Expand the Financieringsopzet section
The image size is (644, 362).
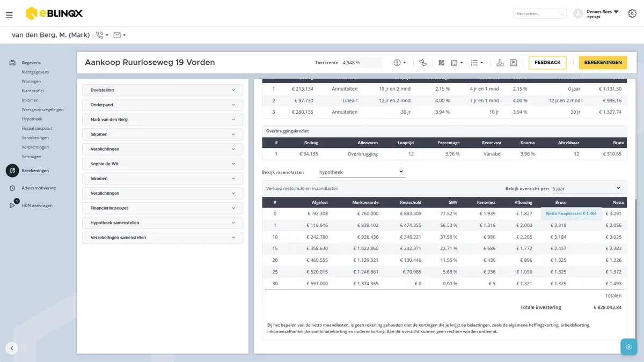point(163,208)
